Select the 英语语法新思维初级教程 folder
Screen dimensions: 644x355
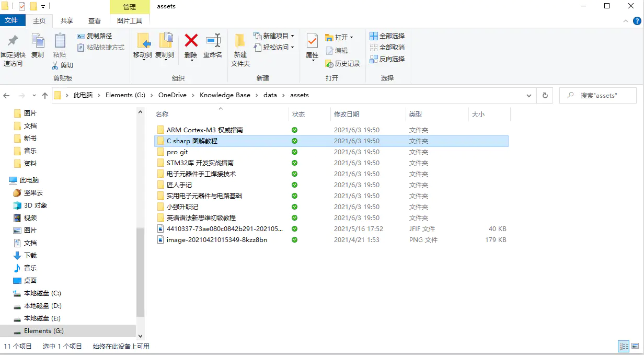[x=331, y=217]
